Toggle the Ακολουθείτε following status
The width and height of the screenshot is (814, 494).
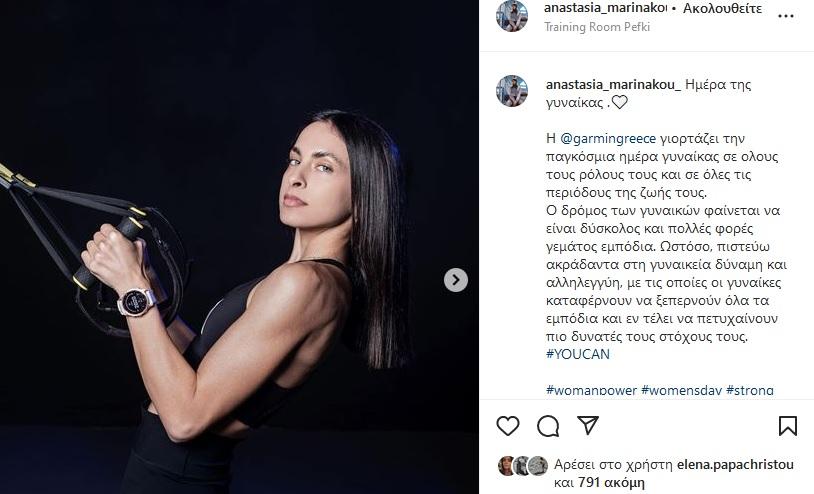click(722, 8)
